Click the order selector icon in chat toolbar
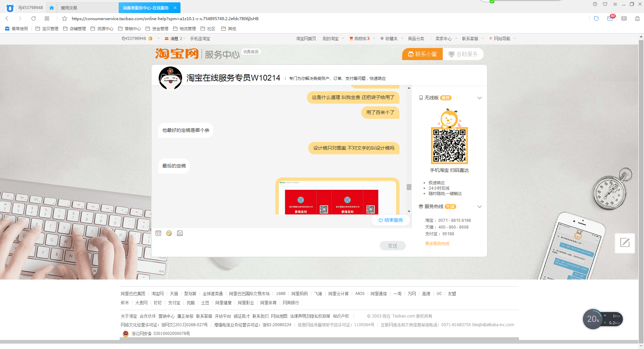Image resolution: width=644 pixels, height=349 pixels. (x=158, y=233)
